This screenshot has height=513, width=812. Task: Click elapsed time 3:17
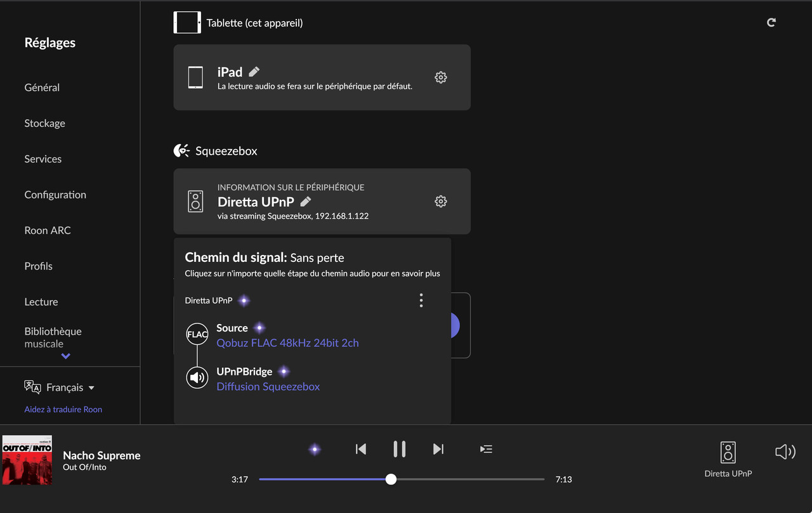click(240, 479)
